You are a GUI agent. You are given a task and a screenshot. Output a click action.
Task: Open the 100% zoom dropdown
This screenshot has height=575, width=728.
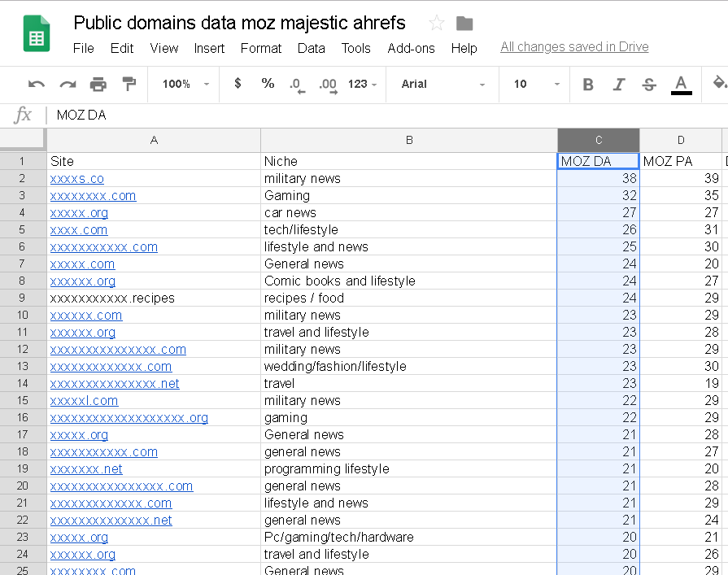click(x=185, y=84)
